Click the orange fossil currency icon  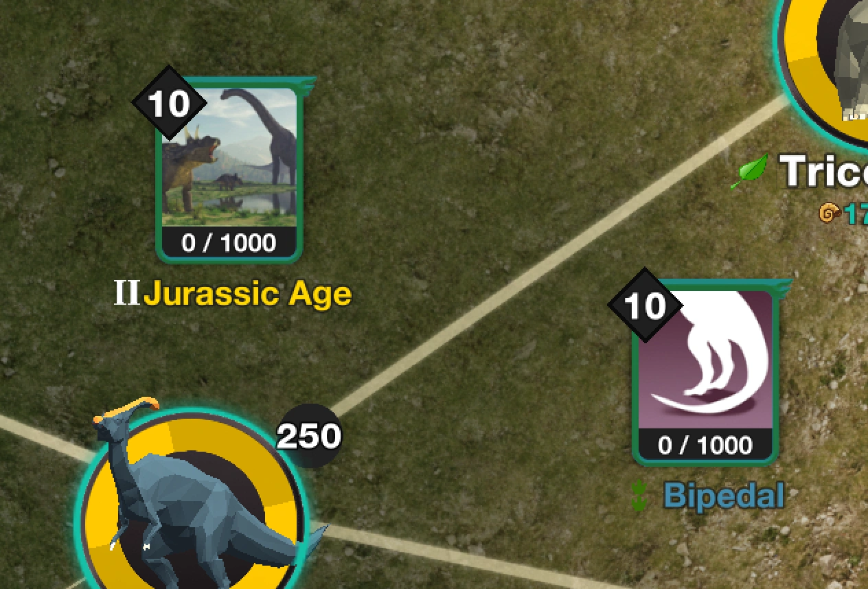(830, 213)
